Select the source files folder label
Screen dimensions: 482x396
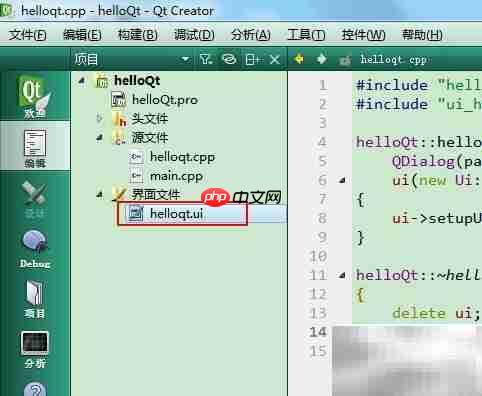(x=150, y=138)
